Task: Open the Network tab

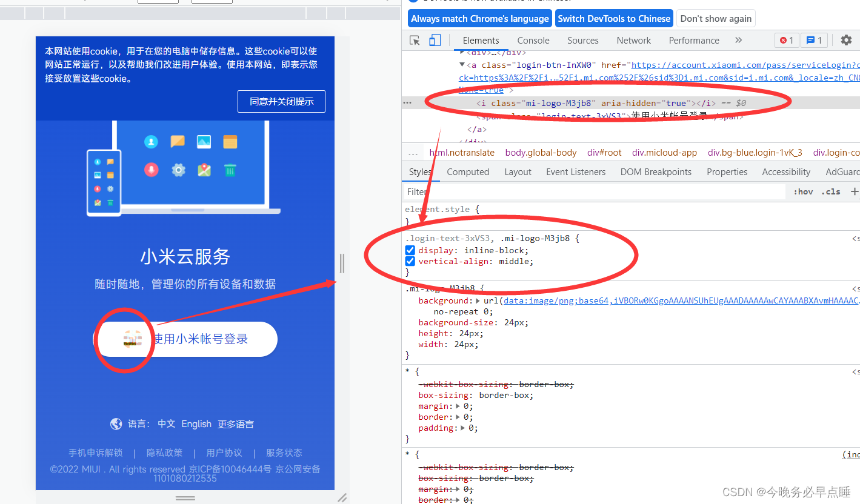Action: tap(634, 41)
